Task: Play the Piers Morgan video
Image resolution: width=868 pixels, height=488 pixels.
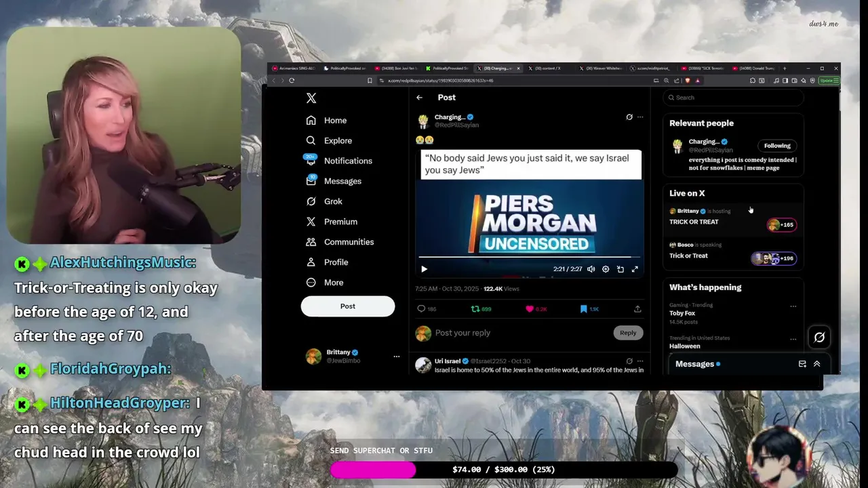Action: [425, 269]
